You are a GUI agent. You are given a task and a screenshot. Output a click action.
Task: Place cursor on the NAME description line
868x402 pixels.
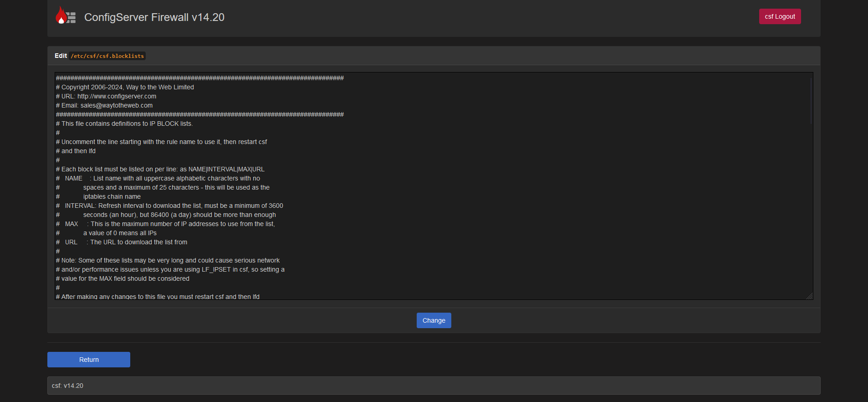pos(158,178)
